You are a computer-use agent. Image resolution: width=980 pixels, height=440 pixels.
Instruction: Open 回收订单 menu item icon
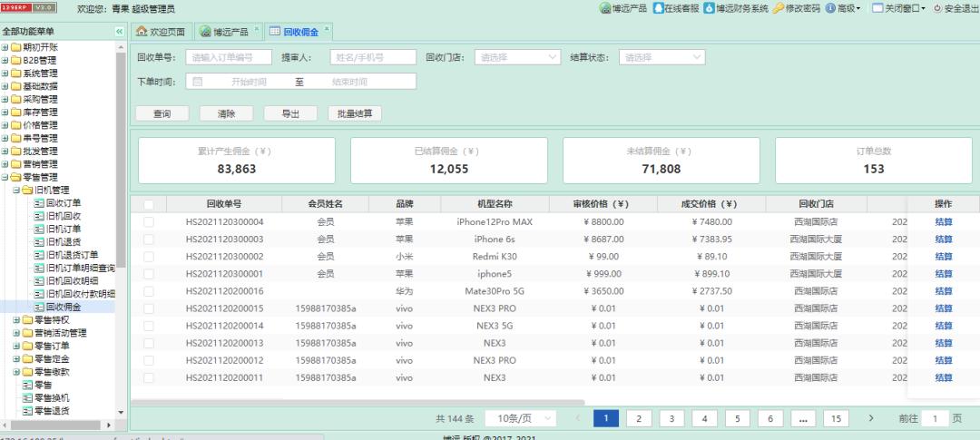click(39, 203)
